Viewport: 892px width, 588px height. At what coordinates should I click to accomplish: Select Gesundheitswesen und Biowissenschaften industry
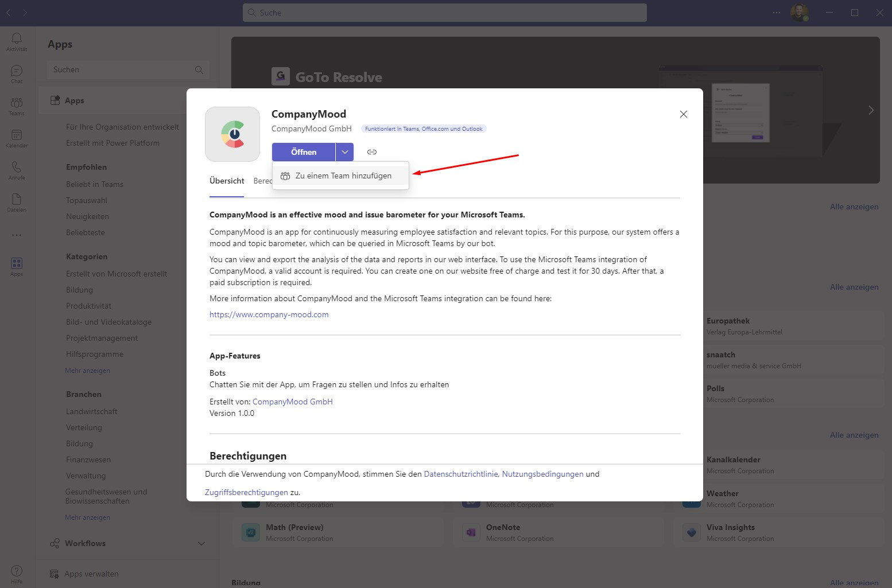(106, 496)
